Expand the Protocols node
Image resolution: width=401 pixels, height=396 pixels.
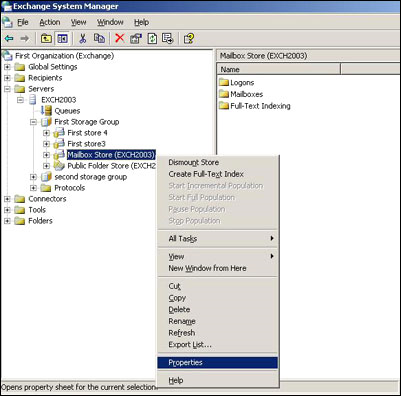coord(33,188)
